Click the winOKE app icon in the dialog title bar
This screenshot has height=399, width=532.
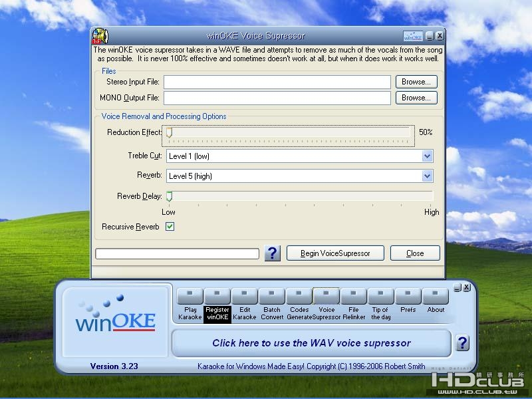(x=100, y=36)
